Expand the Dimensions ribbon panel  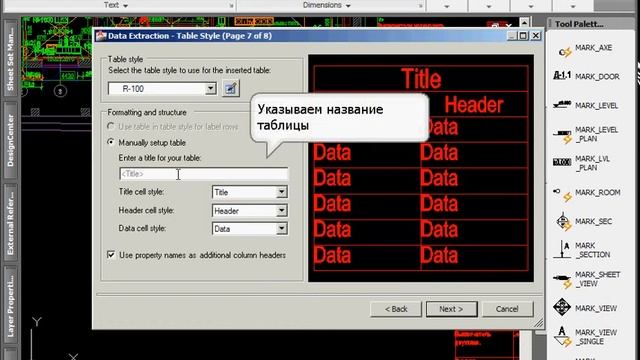[x=327, y=5]
